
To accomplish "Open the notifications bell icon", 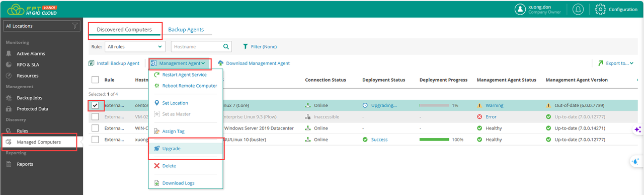I will tap(579, 9).
